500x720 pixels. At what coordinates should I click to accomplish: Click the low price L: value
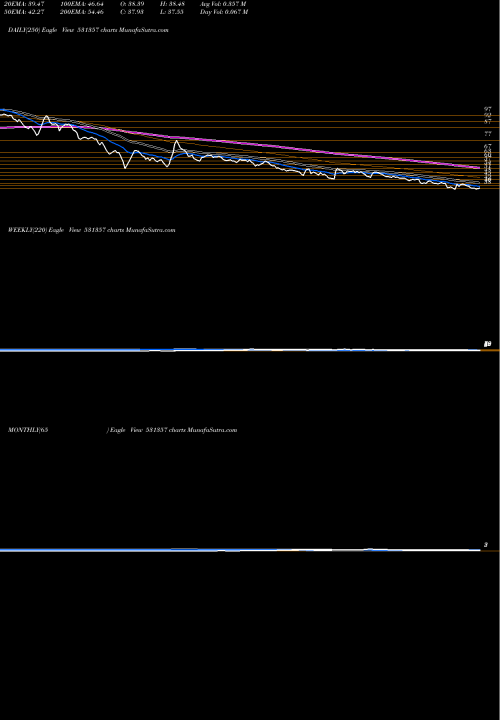172,12
